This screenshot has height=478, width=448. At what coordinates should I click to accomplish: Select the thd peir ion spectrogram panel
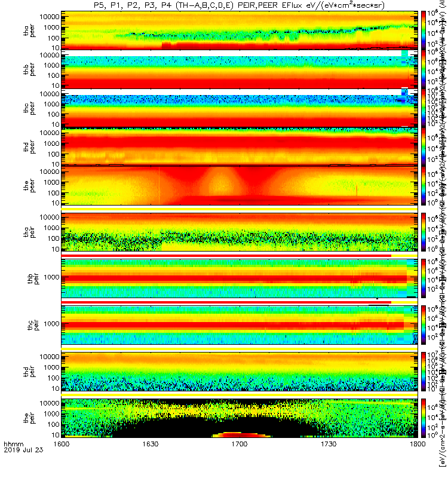click(240, 371)
